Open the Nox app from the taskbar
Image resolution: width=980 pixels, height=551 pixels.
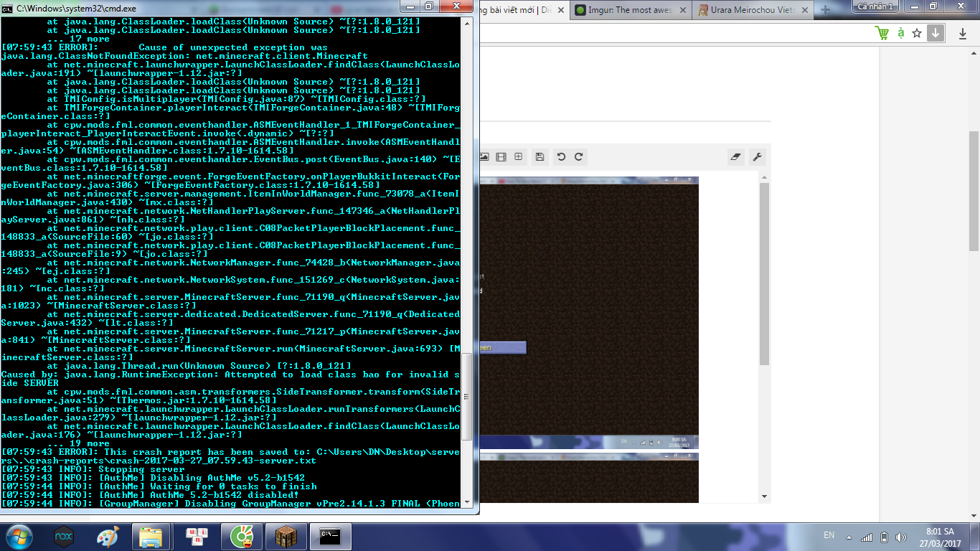(x=64, y=537)
